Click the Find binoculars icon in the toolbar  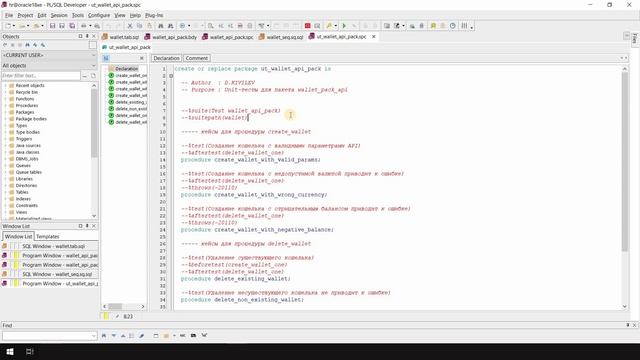(161, 26)
